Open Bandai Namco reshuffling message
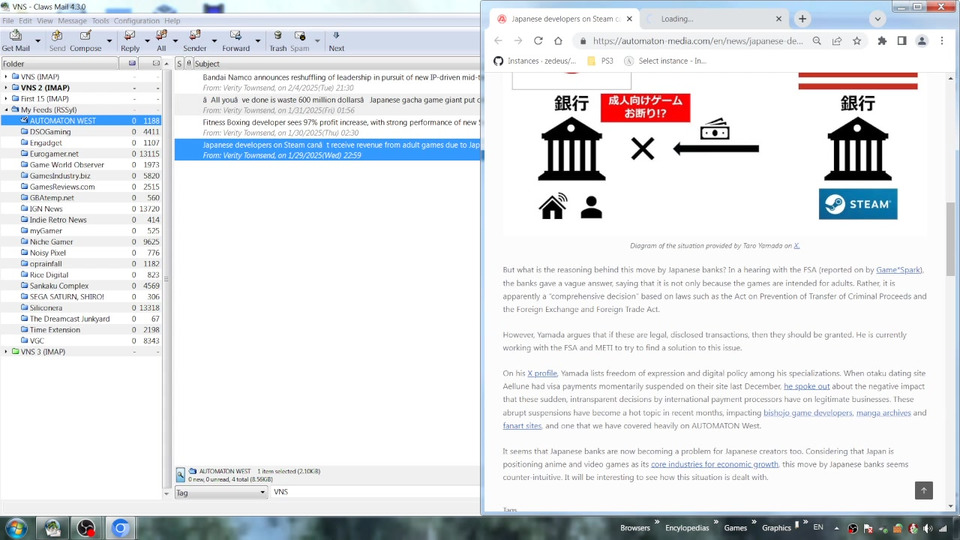 pyautogui.click(x=328, y=83)
